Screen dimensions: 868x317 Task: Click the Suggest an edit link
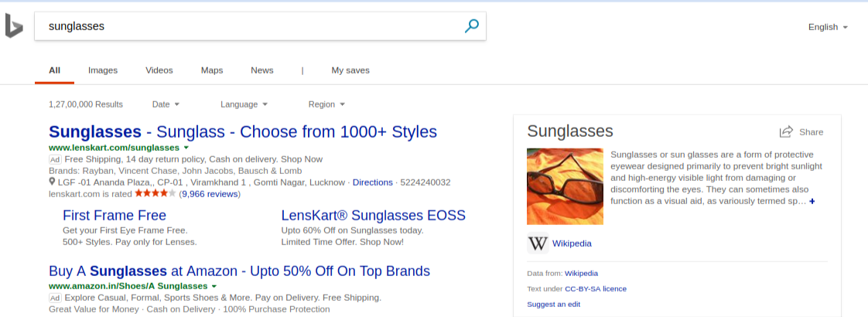554,305
